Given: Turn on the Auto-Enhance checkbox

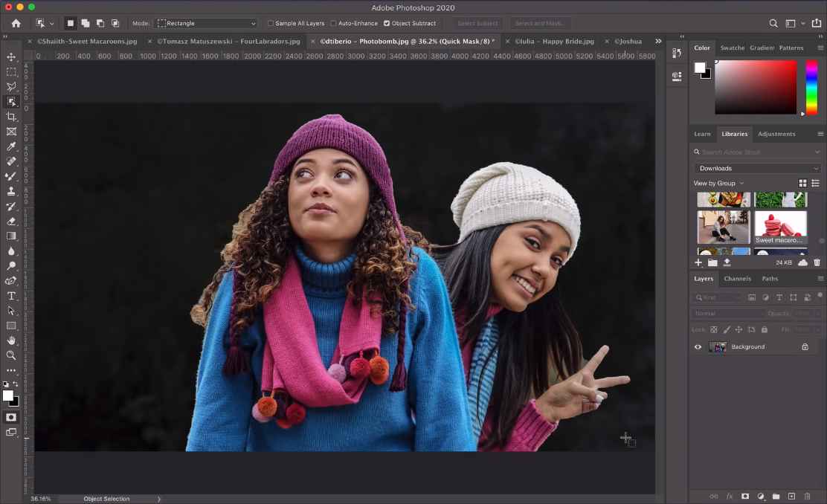Looking at the screenshot, I should 333,24.
